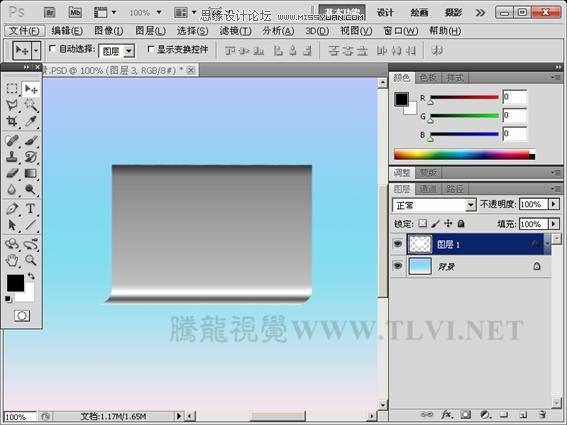Create new fill or adjustment layer
Screen dimensions: 567x425
(485, 414)
